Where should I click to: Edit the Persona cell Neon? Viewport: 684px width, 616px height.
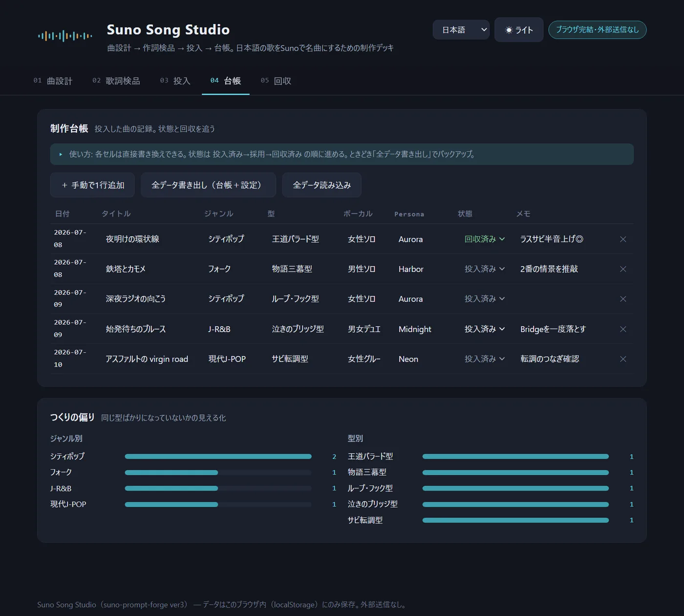coord(422,359)
